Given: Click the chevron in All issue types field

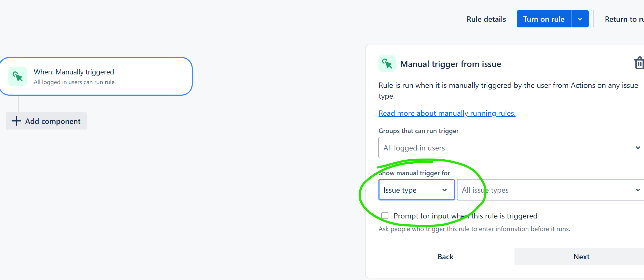Looking at the screenshot, I should point(638,190).
